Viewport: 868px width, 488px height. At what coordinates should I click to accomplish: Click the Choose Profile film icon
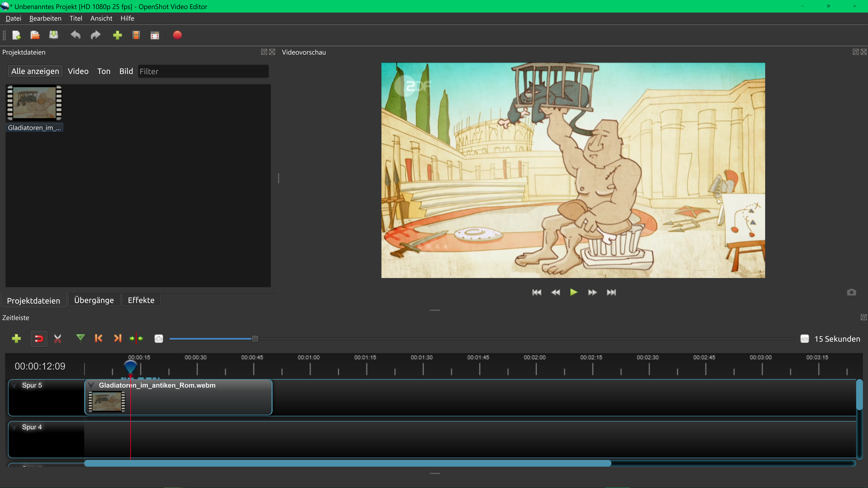pyautogui.click(x=136, y=35)
